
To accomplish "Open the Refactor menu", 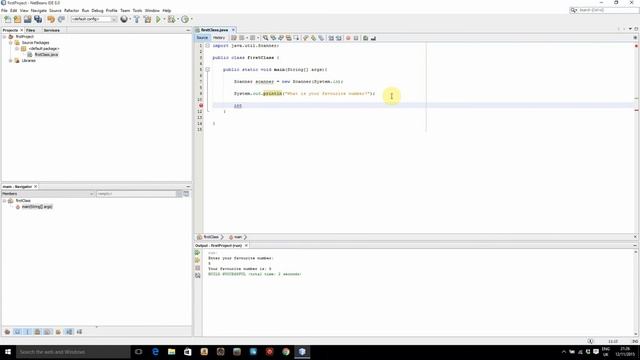I will (71, 11).
